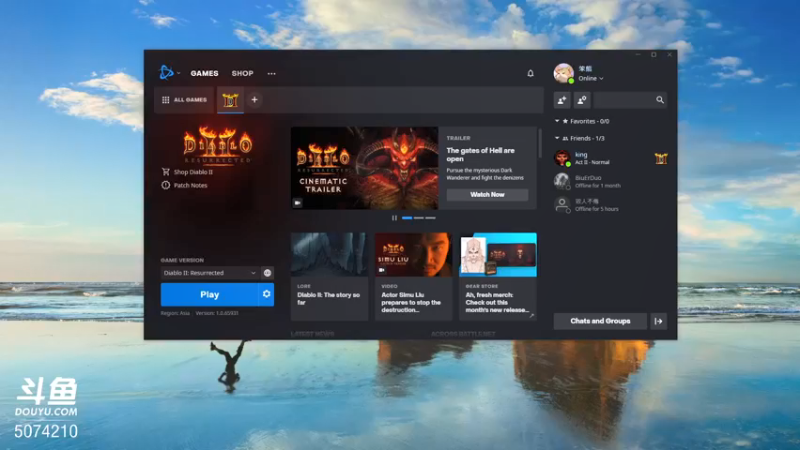Viewport: 800px width, 450px height.
Task: Select friend king in friends list
Action: pyautogui.click(x=610, y=158)
